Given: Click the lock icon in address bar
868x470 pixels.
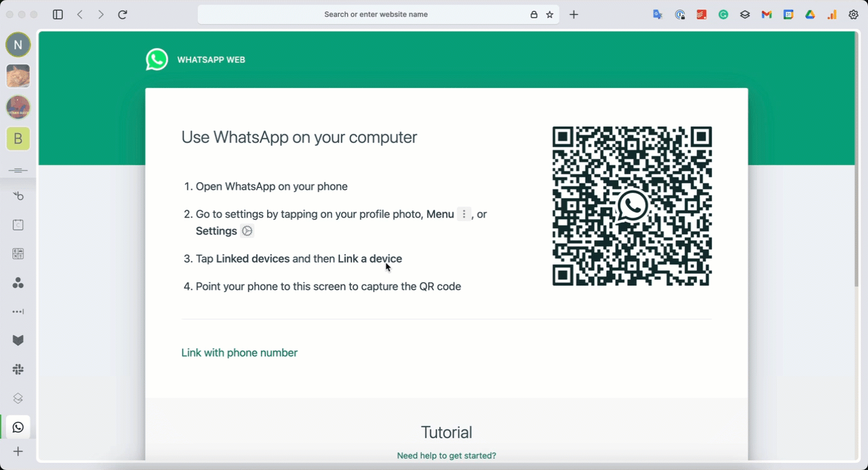Looking at the screenshot, I should tap(534, 14).
